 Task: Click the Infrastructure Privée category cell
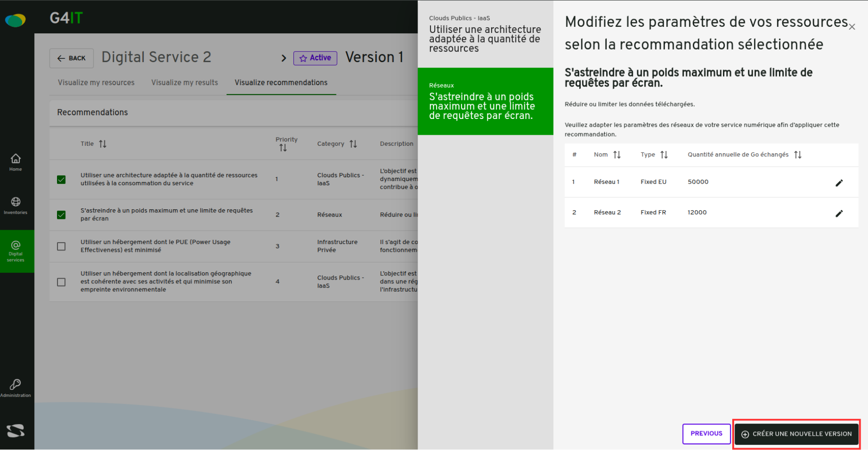click(337, 246)
